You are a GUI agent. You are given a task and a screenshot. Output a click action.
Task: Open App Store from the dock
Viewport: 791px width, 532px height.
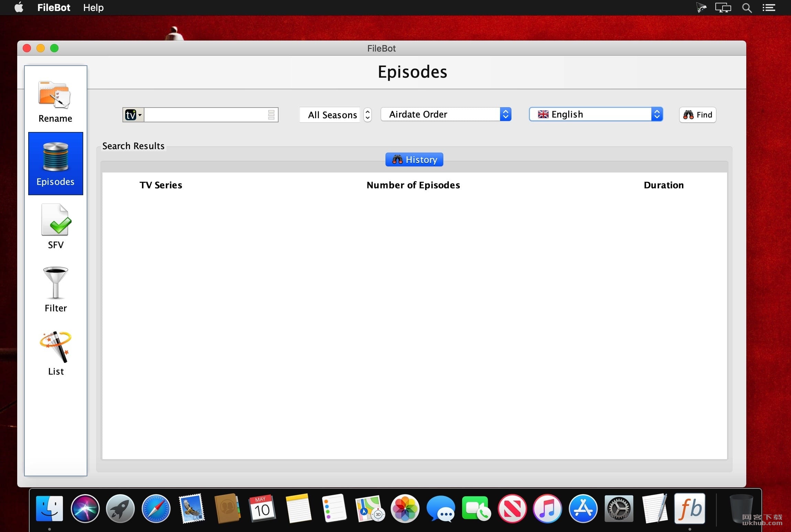point(583,508)
